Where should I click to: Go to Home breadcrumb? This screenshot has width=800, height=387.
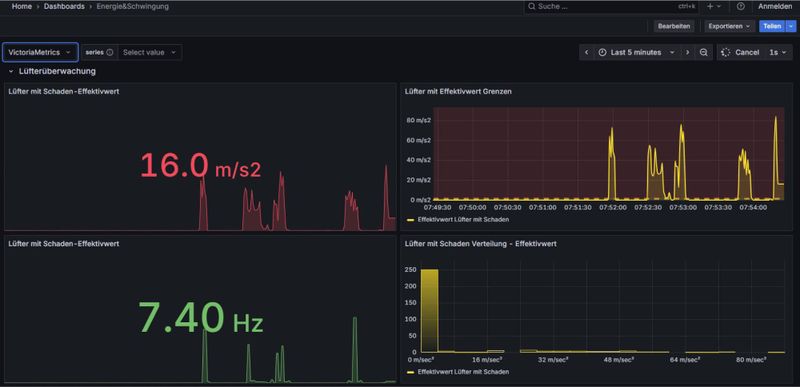point(22,7)
